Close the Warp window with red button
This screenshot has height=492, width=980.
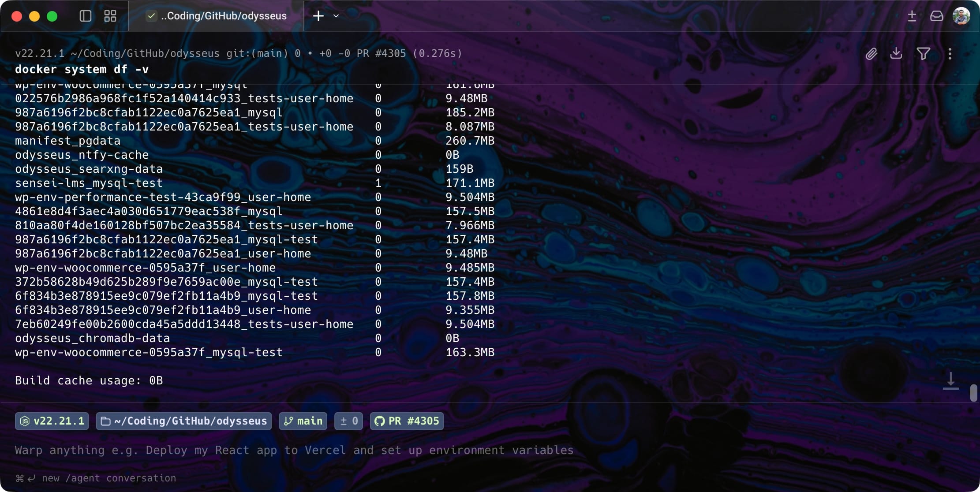tap(17, 16)
